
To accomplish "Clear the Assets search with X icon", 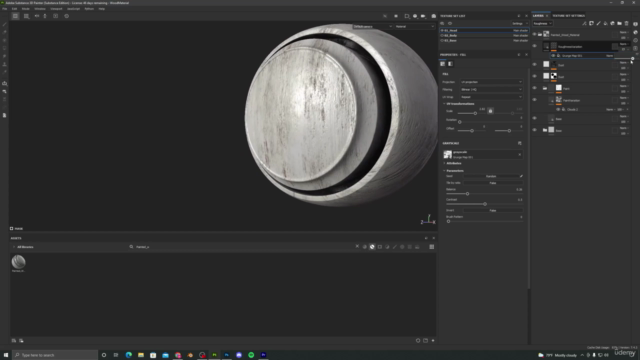I will [357, 247].
